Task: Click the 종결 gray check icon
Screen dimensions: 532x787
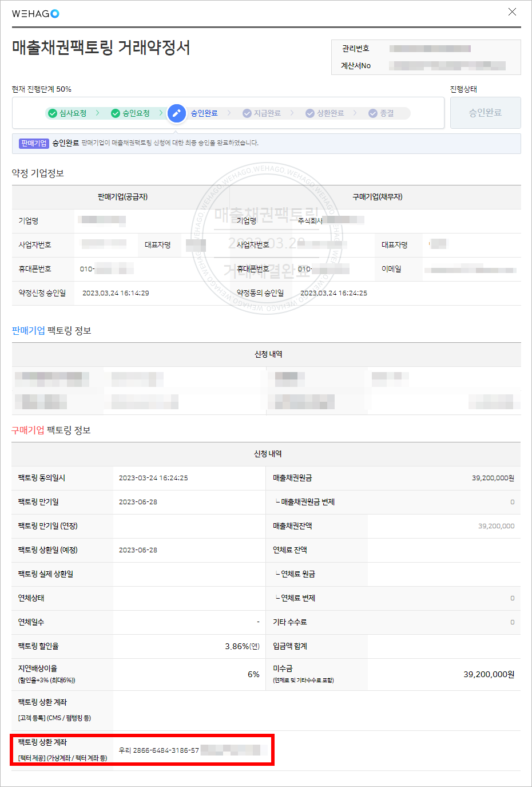Action: 373,113
